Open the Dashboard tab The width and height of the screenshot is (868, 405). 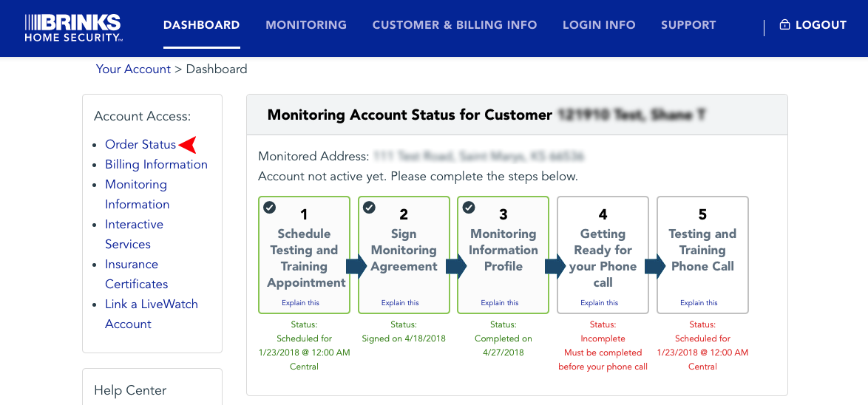tap(202, 25)
